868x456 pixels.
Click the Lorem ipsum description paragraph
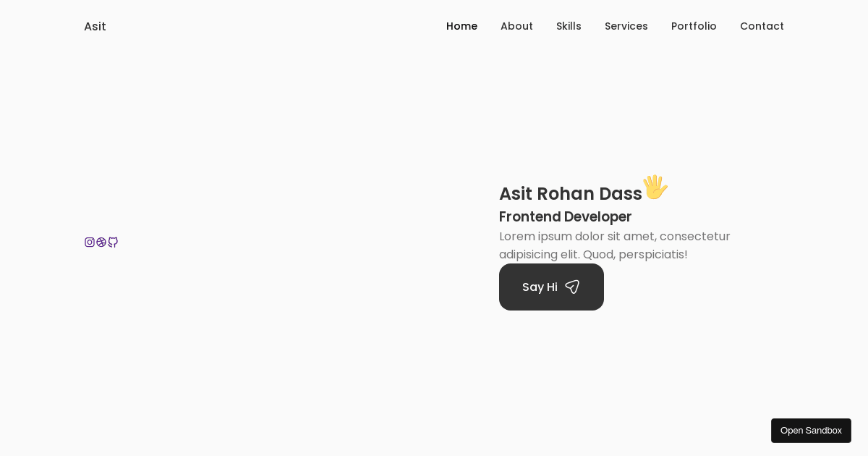click(x=615, y=245)
